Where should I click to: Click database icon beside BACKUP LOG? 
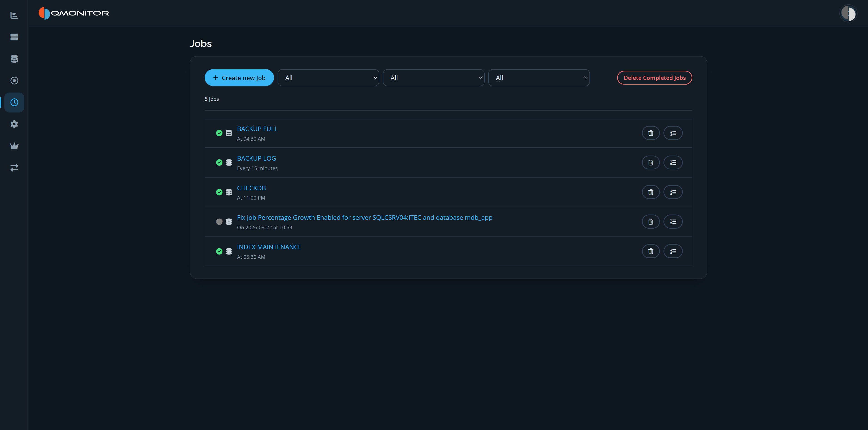coord(229,163)
